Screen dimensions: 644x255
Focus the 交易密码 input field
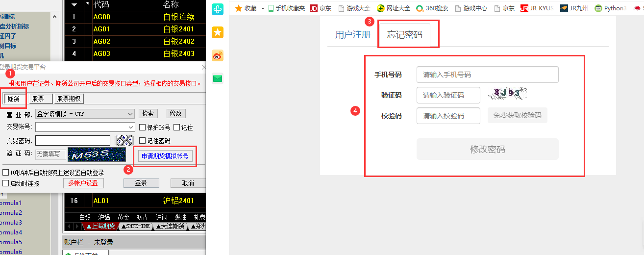pos(73,141)
